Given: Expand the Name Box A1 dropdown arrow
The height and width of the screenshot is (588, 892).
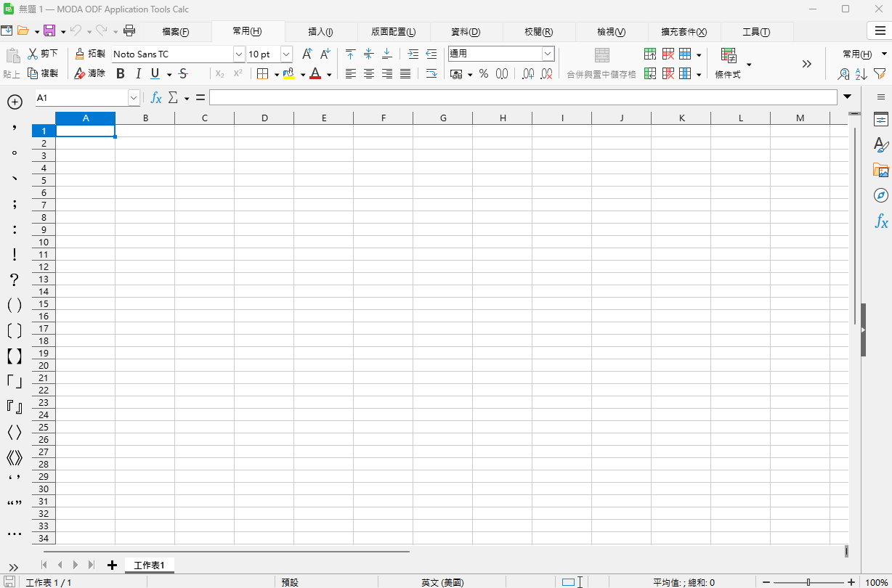Looking at the screenshot, I should [134, 97].
